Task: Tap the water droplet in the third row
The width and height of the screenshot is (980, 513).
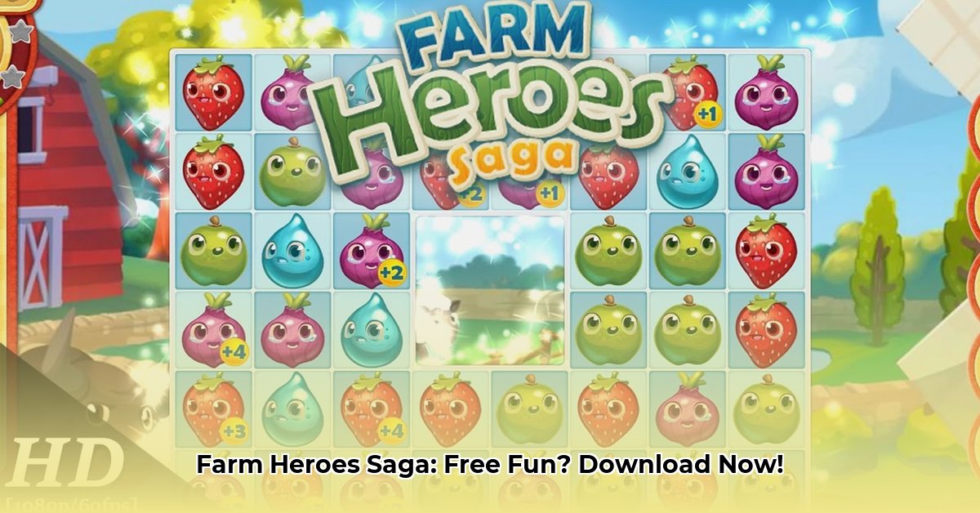Action: [x=292, y=252]
